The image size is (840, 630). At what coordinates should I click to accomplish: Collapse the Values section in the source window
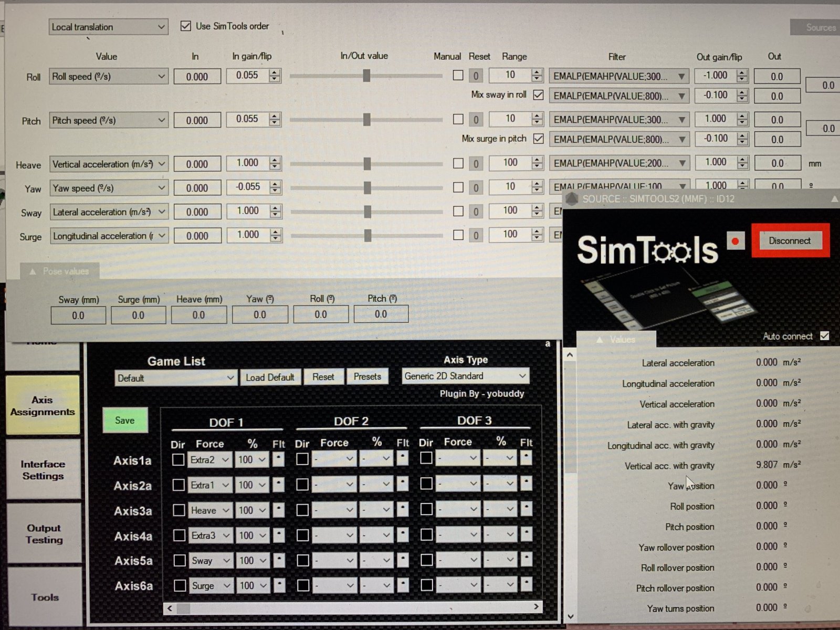click(616, 340)
